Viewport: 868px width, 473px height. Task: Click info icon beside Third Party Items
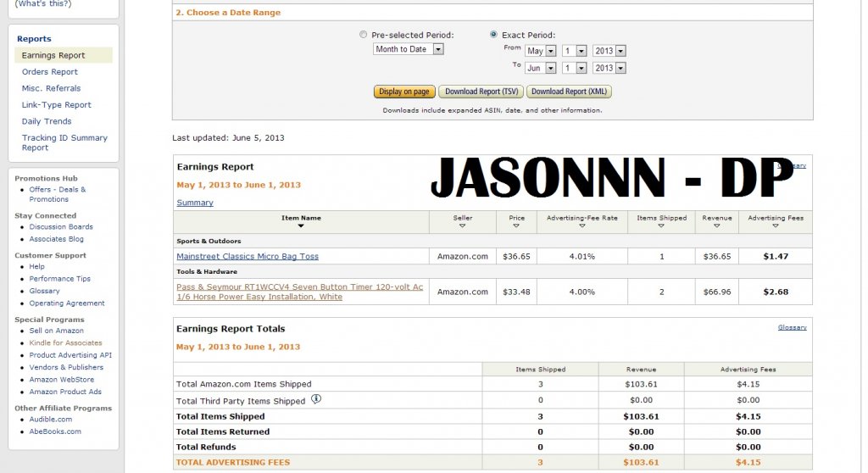316,399
